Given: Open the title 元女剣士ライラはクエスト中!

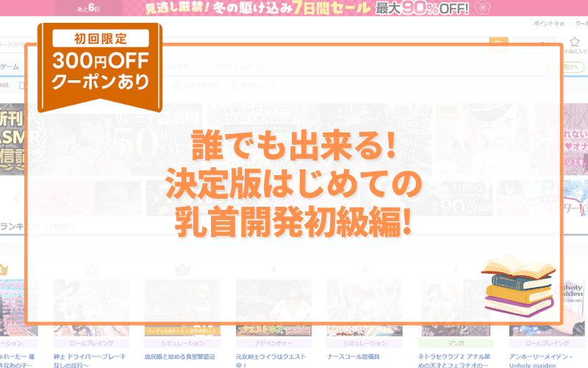Looking at the screenshot, I should 270,360.
